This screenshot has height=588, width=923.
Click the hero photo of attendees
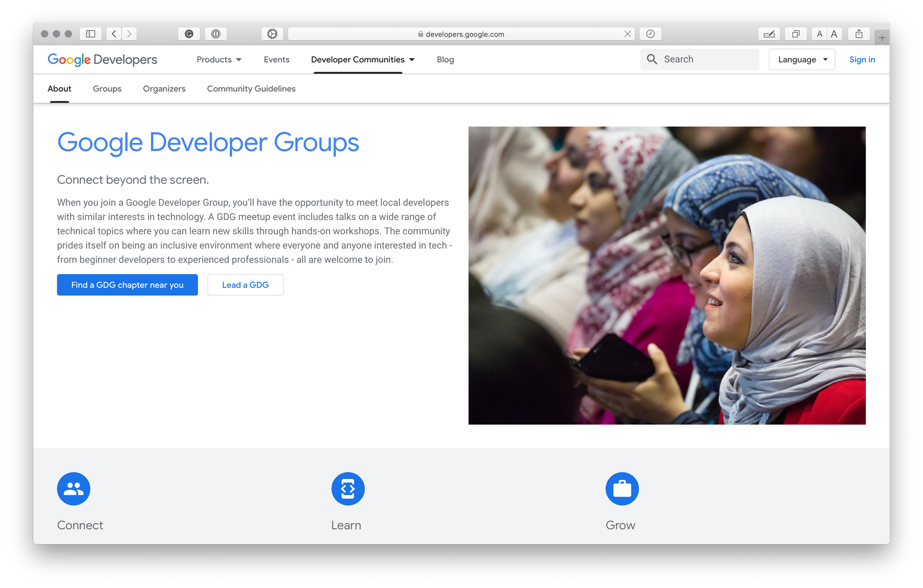point(667,276)
